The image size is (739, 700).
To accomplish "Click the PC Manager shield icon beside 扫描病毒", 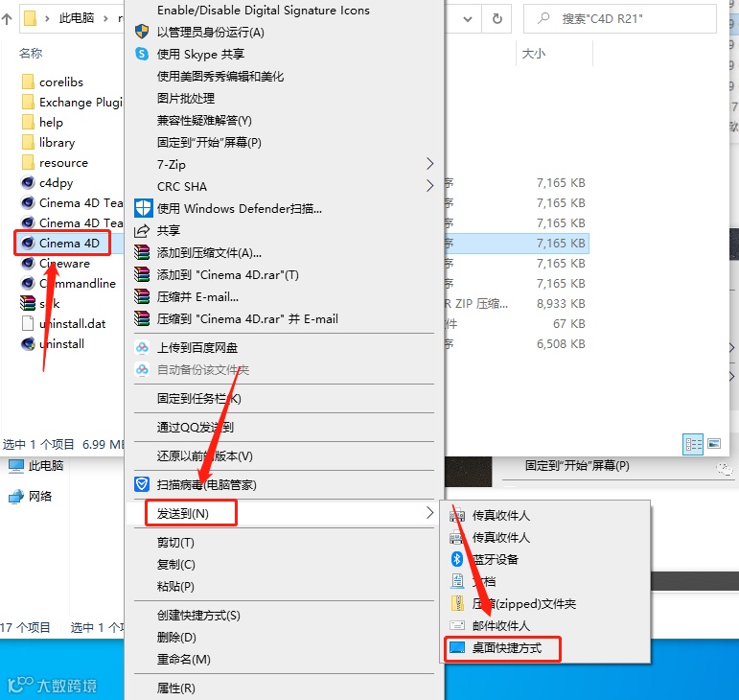I will (142, 484).
